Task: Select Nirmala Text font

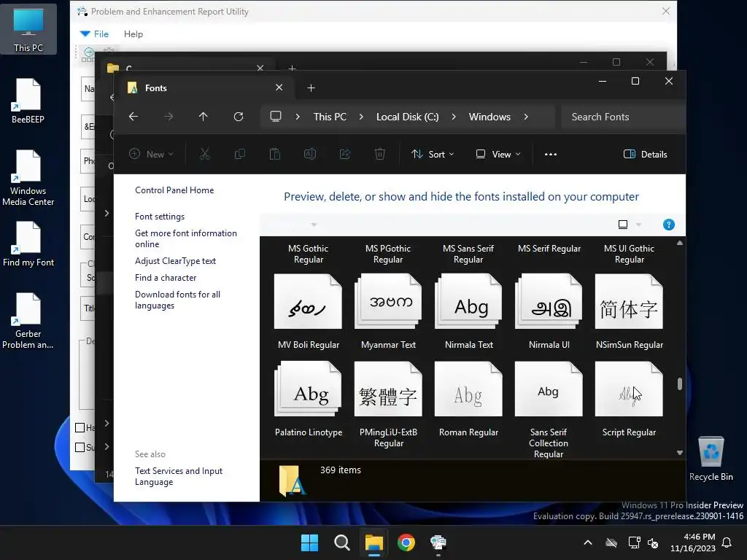Action: pos(469,311)
